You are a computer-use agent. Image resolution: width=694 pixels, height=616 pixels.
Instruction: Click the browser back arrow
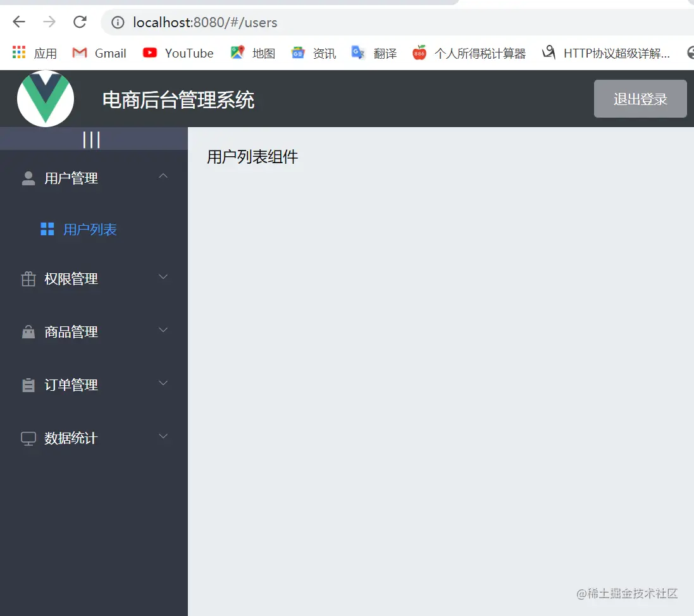pyautogui.click(x=19, y=22)
